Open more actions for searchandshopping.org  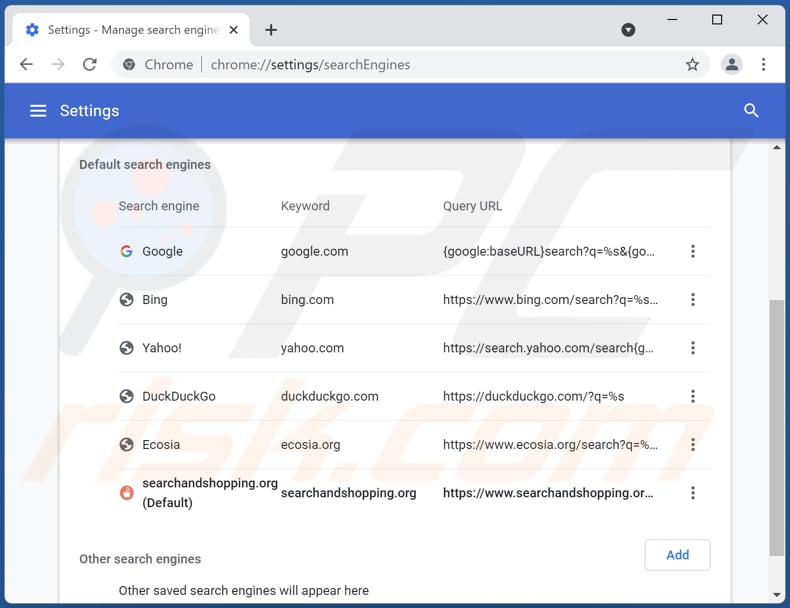coord(693,493)
